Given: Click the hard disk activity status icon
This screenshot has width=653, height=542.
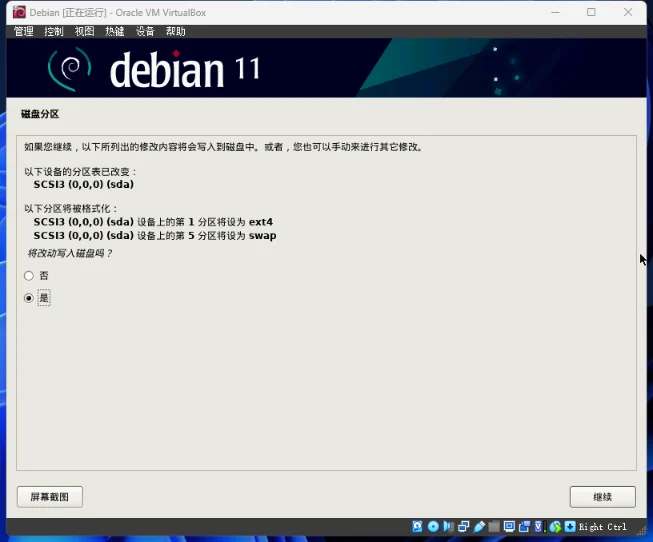Looking at the screenshot, I should point(417,527).
